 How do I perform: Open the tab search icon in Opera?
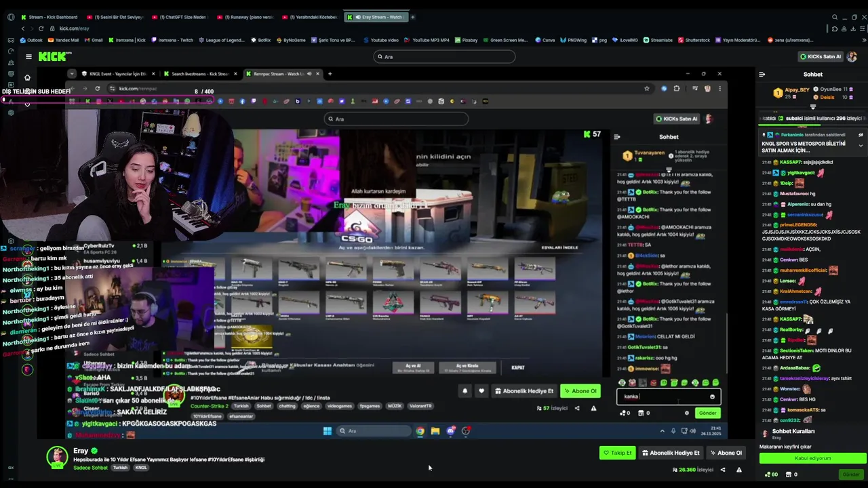(835, 17)
